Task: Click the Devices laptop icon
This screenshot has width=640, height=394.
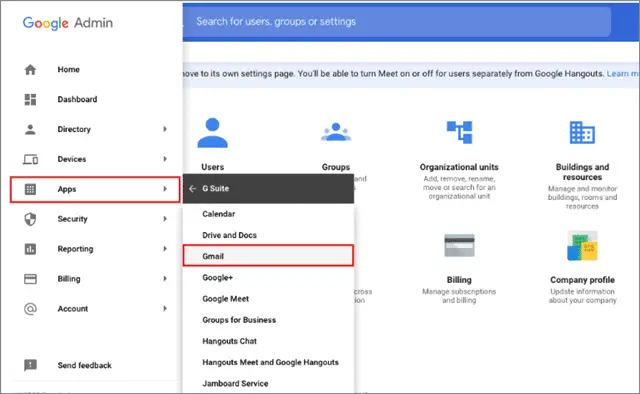Action: pyautogui.click(x=30, y=159)
